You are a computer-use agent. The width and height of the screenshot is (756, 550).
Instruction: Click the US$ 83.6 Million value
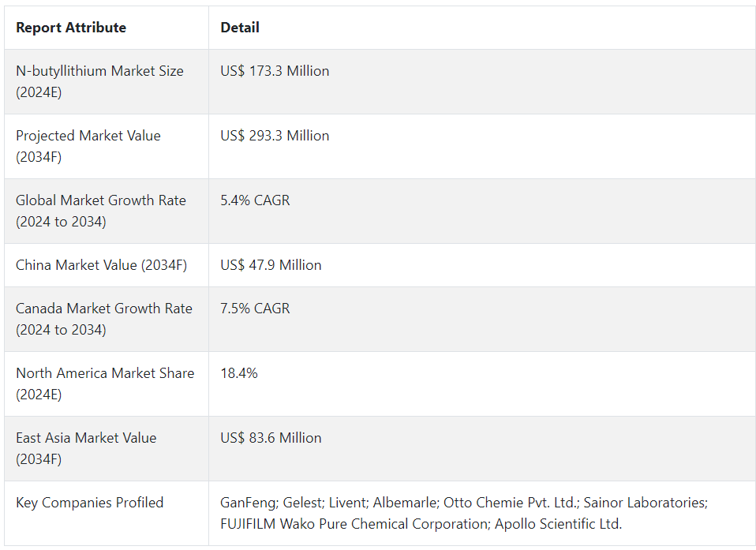(x=271, y=438)
